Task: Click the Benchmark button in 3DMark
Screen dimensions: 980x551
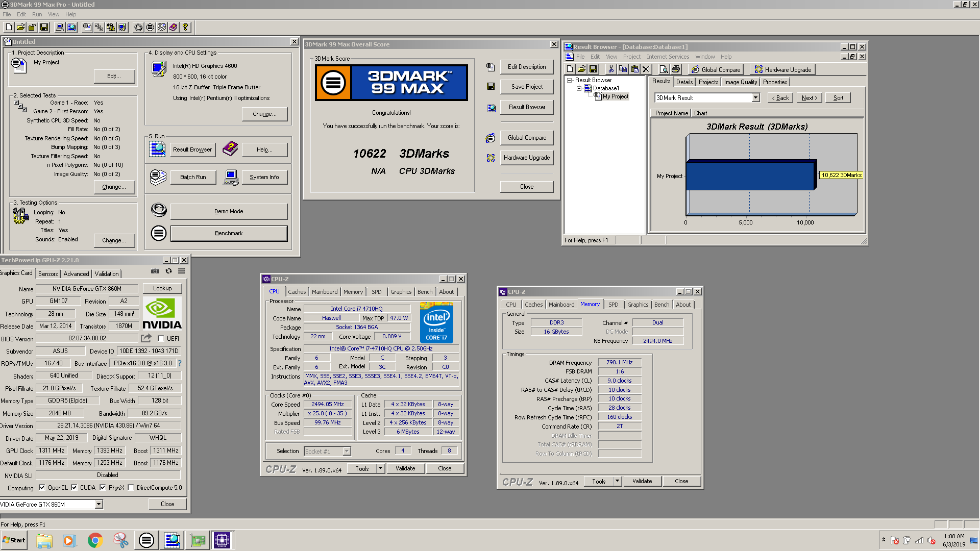Action: click(x=229, y=233)
